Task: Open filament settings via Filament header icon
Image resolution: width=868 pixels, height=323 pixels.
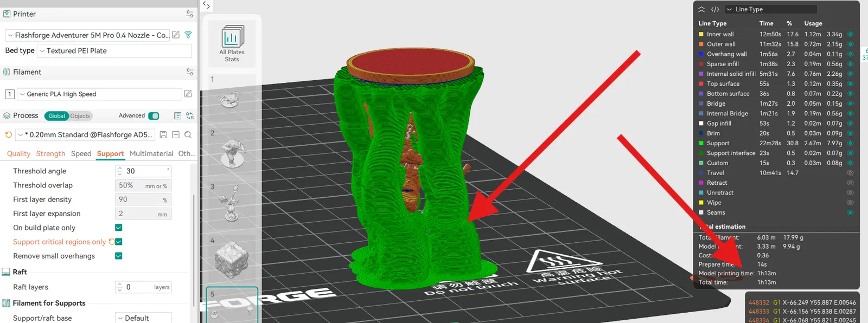Action: 190,72
